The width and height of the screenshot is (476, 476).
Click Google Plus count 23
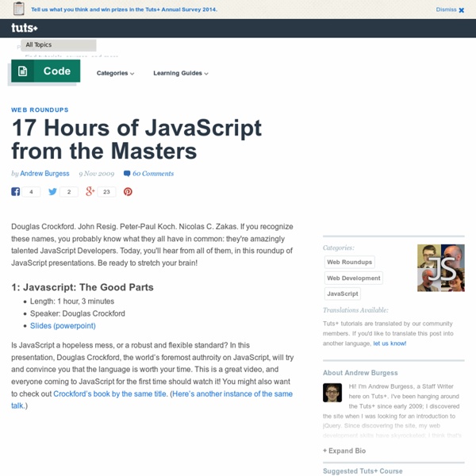tap(106, 192)
